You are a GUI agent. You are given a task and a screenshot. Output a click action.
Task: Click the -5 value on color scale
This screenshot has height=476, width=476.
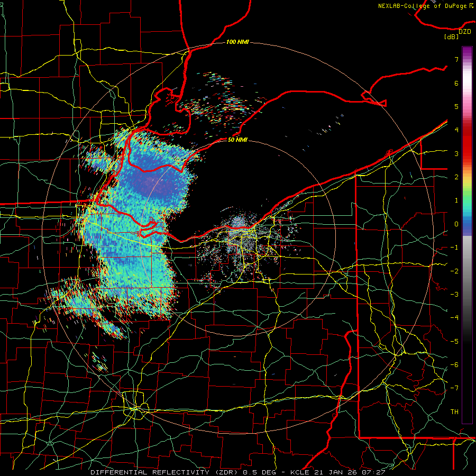(454, 341)
